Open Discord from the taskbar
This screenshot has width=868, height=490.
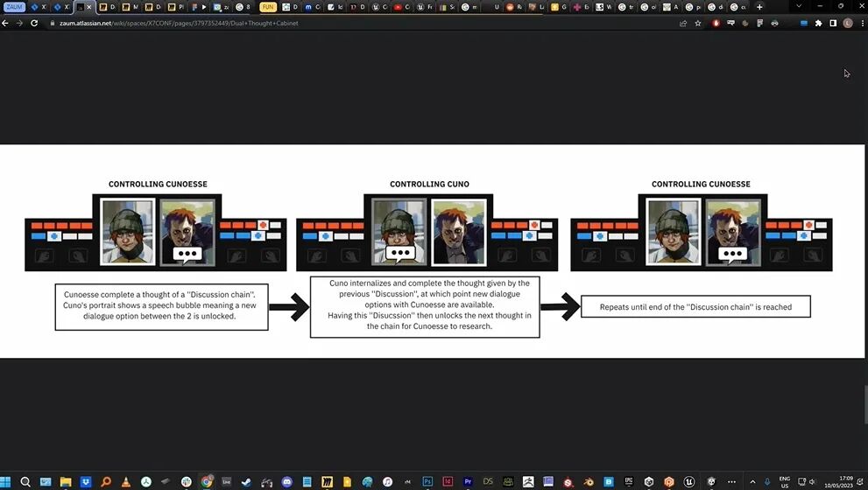[x=286, y=482]
